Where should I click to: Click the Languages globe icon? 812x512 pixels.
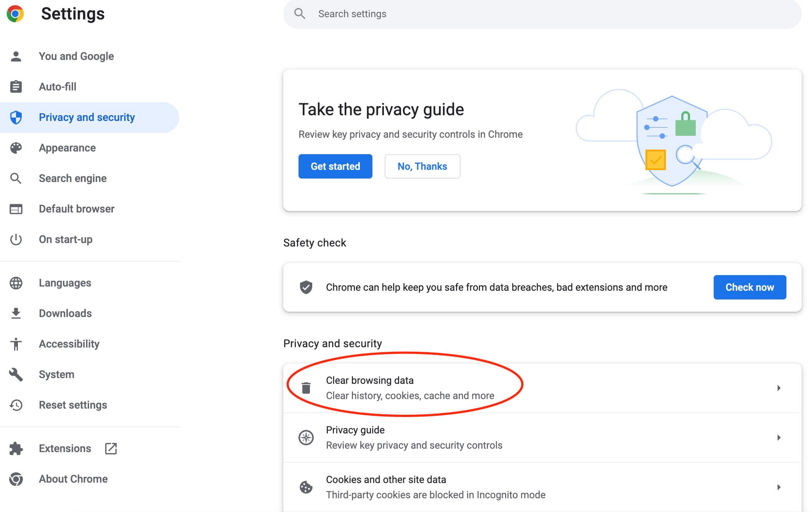(x=16, y=283)
